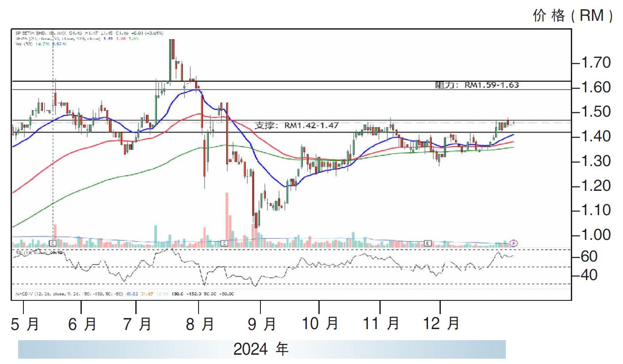Click the 9 月 month label
This screenshot has height=364, width=623.
coord(262,324)
